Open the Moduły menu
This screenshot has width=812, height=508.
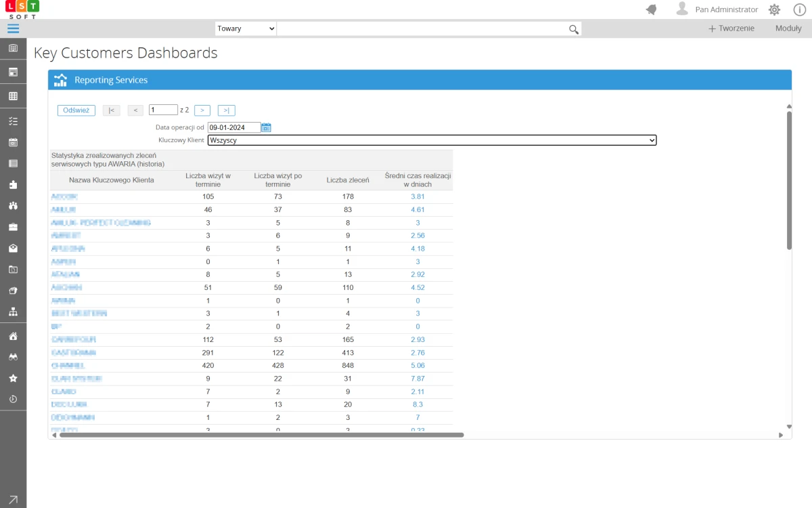[788, 28]
